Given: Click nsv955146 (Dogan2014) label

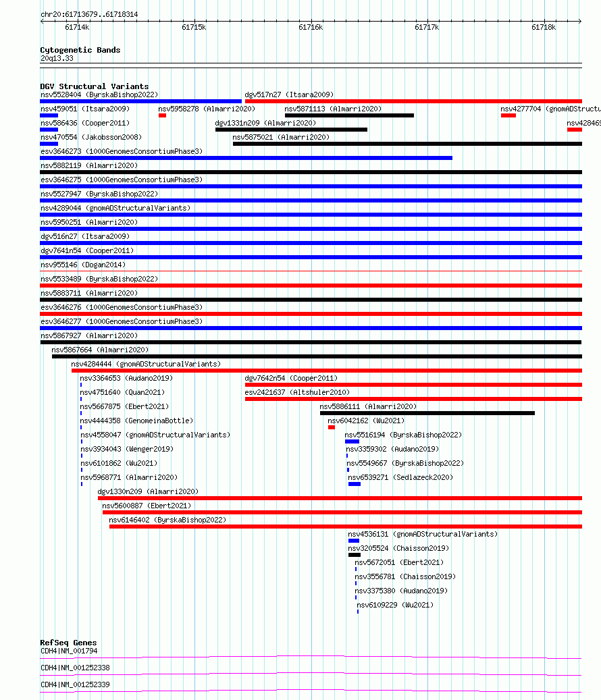Looking at the screenshot, I should 83,265.
